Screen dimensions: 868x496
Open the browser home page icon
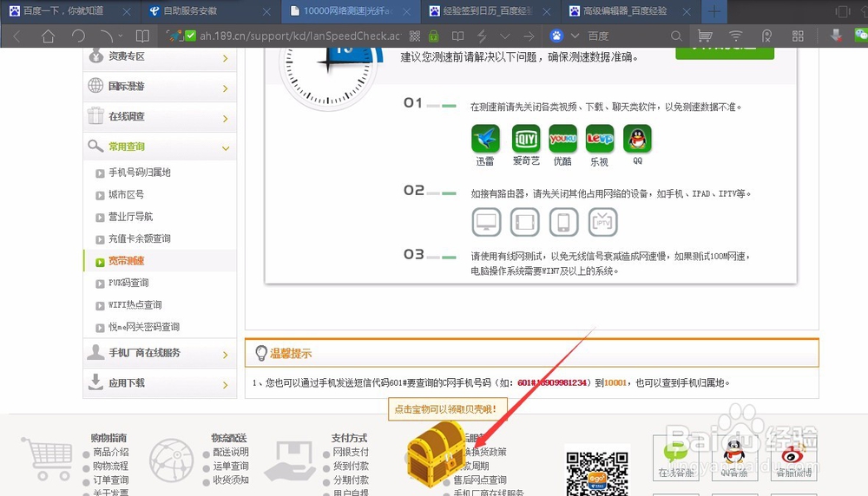click(48, 36)
